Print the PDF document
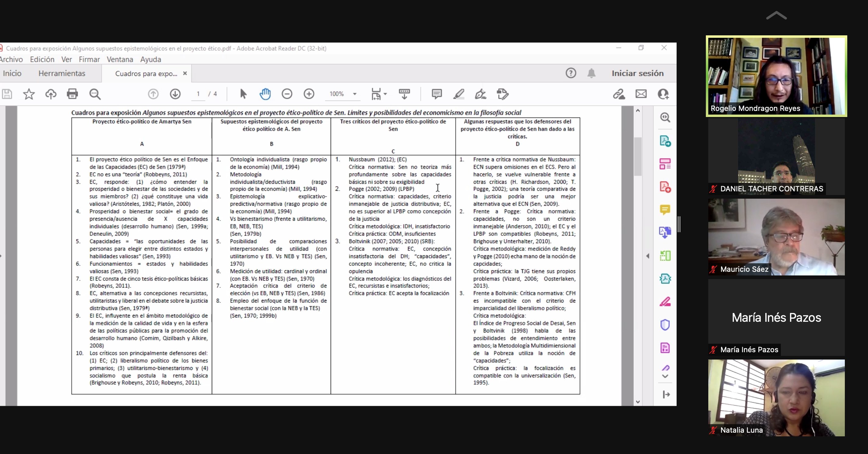The width and height of the screenshot is (868, 454). (x=73, y=94)
